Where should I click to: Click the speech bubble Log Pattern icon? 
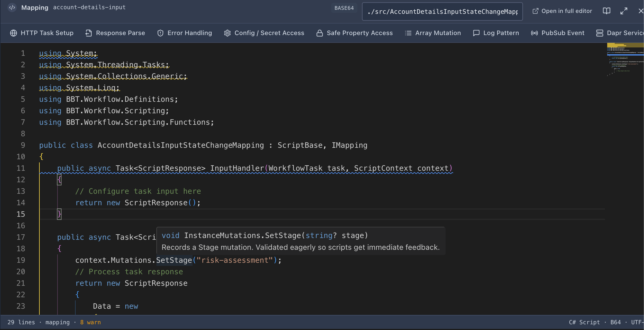pyautogui.click(x=476, y=33)
